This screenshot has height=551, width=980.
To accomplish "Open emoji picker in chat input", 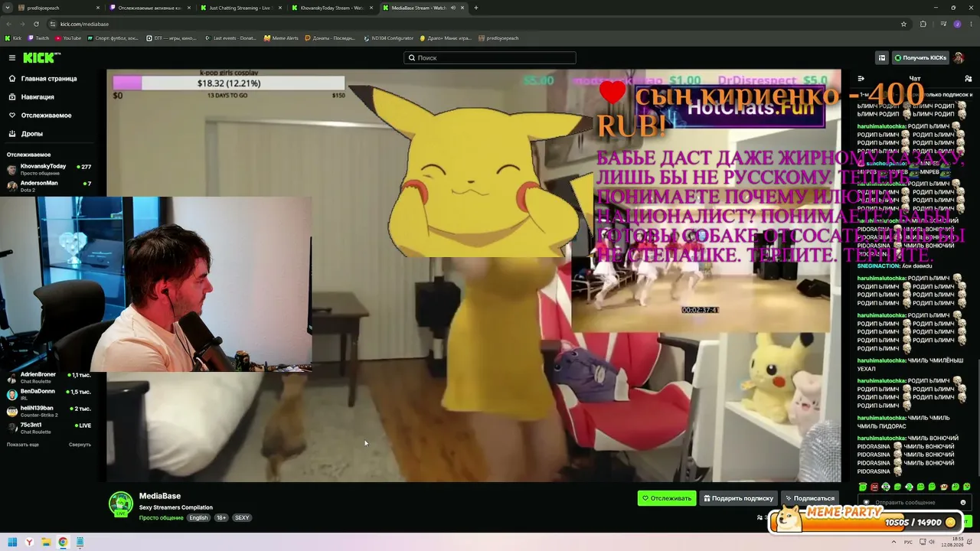I will (x=963, y=502).
